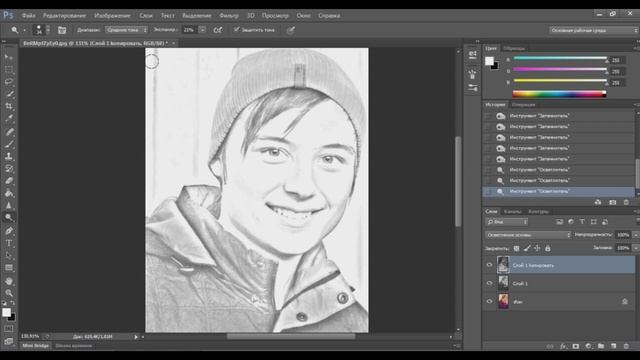Open the tool preset picker arrow
The width and height of the screenshot is (640, 360).
coord(24,30)
